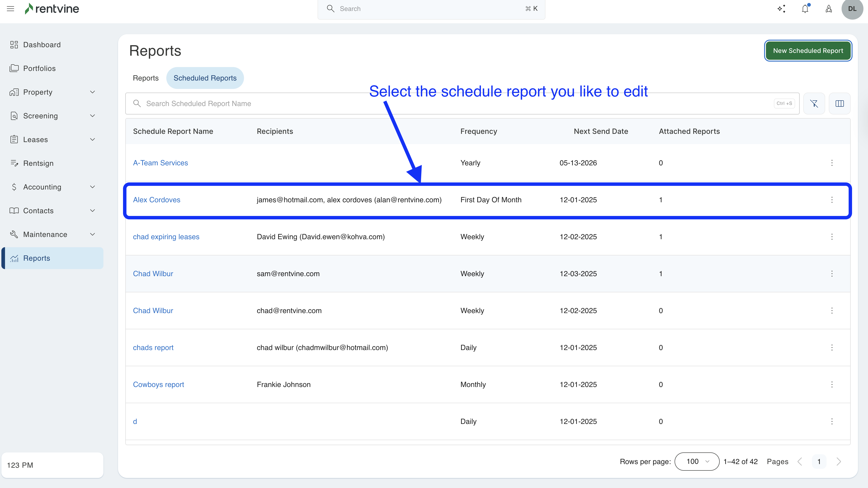Click the rocket icon in top bar
The height and width of the screenshot is (488, 868).
829,9
